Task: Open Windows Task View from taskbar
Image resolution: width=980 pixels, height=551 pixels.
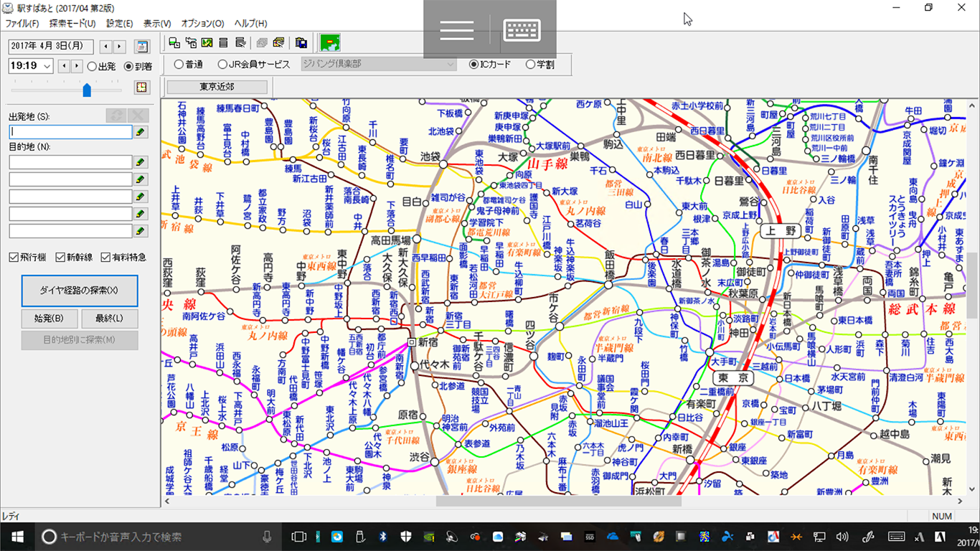Action: [x=298, y=537]
